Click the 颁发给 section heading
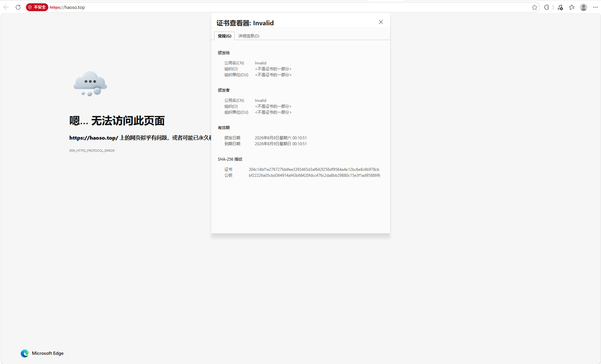This screenshot has width=601, height=364. click(x=224, y=53)
